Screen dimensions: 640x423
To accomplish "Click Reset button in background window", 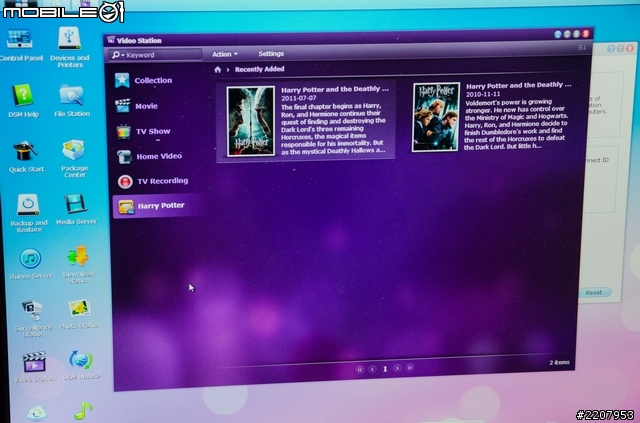I will (x=594, y=292).
